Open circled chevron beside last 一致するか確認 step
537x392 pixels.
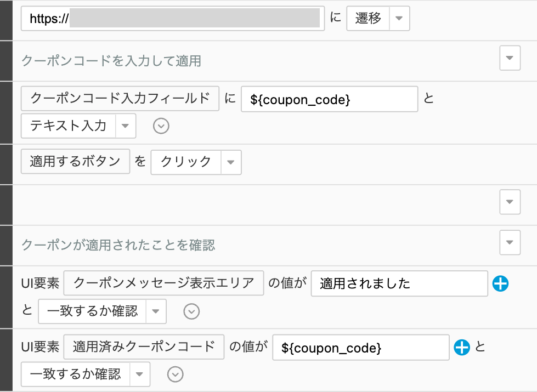coord(174,374)
